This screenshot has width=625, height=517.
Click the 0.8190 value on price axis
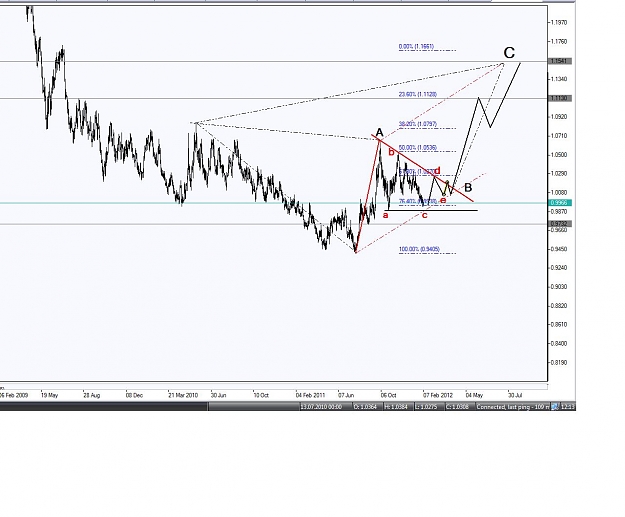558,363
